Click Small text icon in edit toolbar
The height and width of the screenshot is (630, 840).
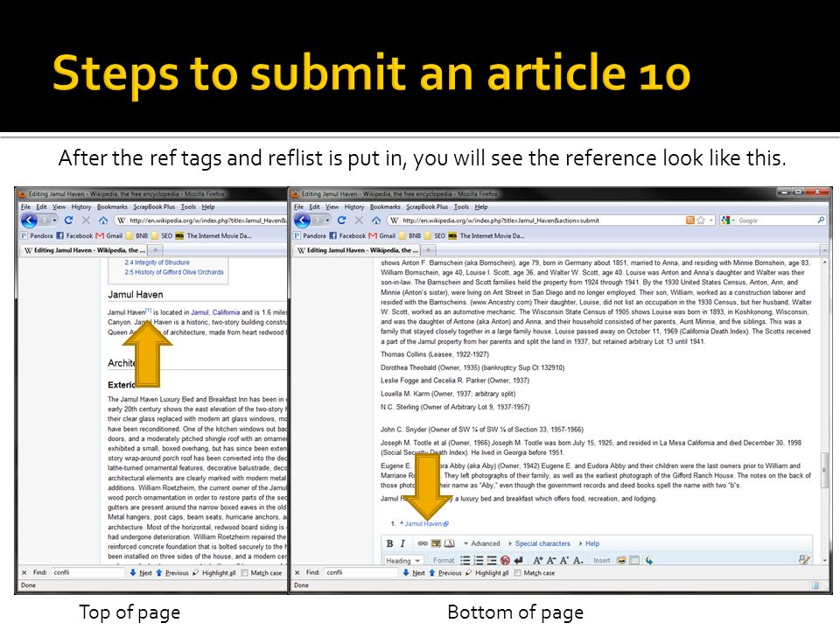tap(551, 560)
